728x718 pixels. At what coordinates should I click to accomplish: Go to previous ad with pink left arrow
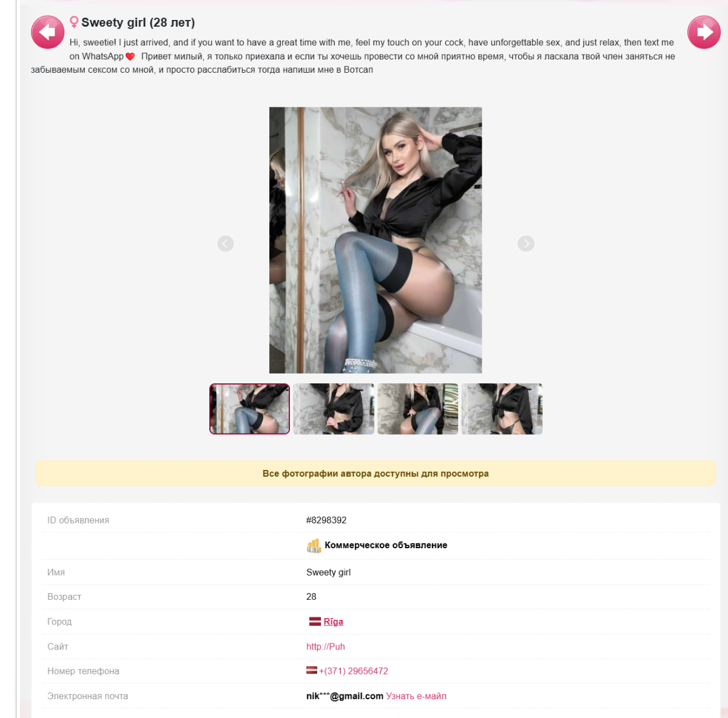click(x=47, y=32)
